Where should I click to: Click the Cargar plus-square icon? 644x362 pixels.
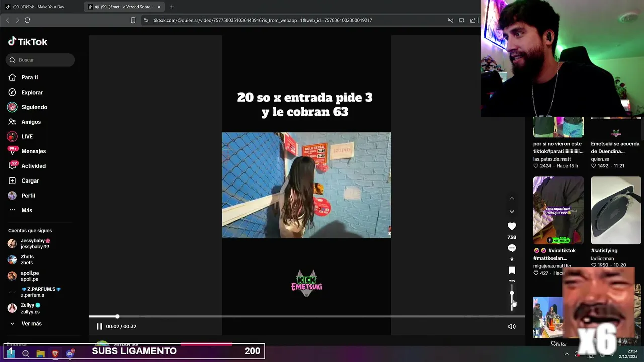point(12,180)
